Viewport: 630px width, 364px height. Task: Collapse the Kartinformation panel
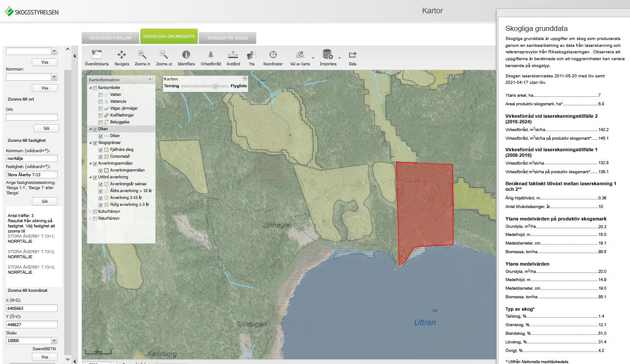click(x=150, y=80)
